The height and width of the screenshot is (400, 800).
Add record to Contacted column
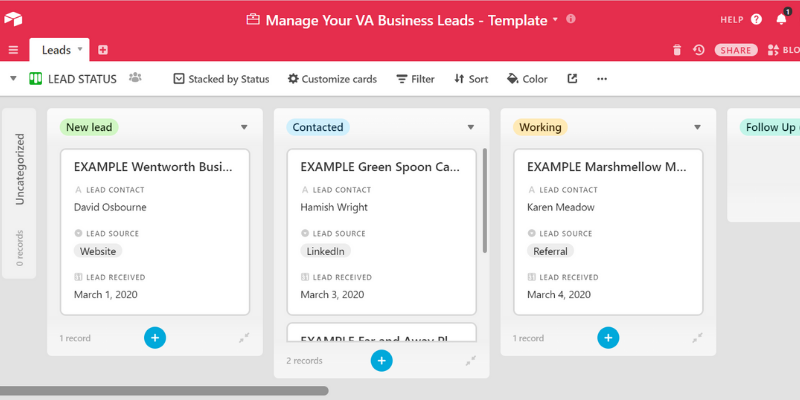coord(381,361)
